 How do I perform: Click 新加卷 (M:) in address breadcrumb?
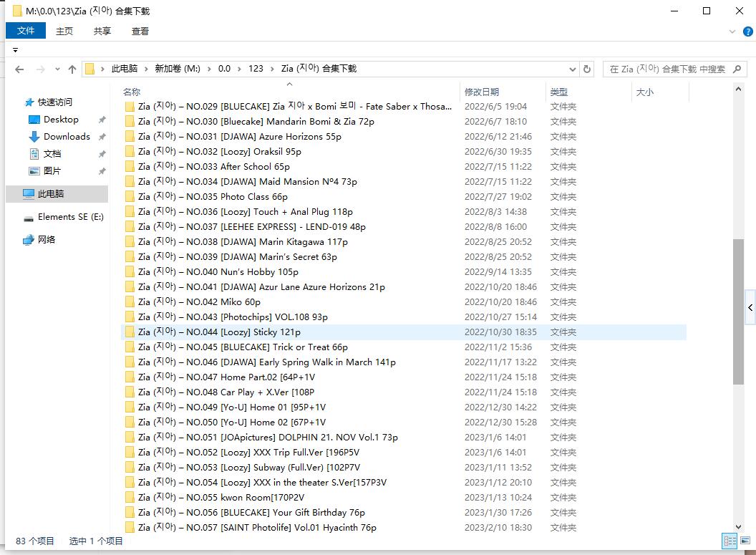tap(178, 69)
